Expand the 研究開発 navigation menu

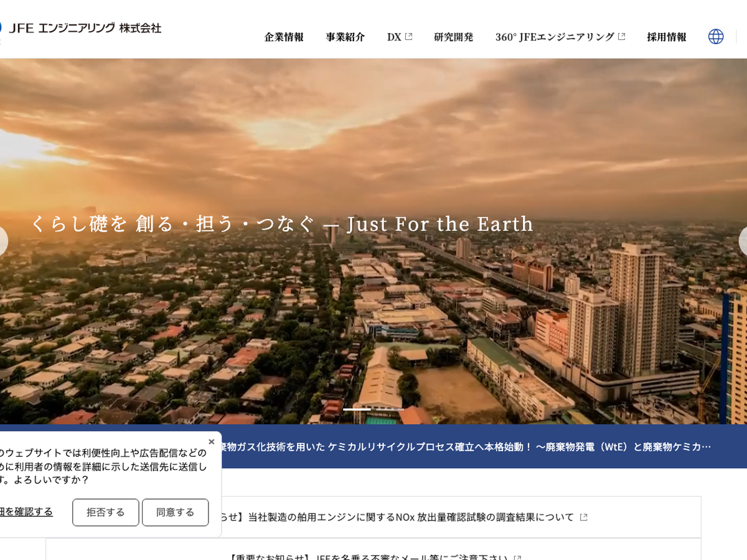click(x=453, y=37)
